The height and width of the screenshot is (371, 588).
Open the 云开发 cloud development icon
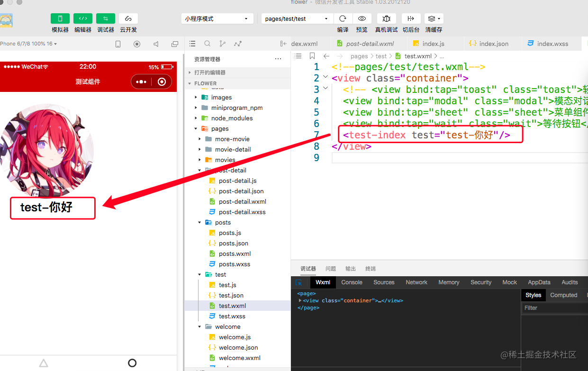[x=128, y=18]
